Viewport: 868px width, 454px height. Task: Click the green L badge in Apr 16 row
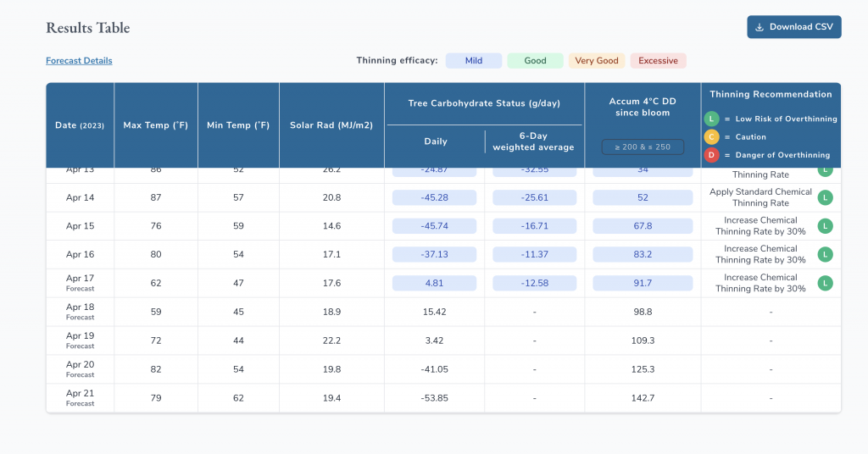826,254
